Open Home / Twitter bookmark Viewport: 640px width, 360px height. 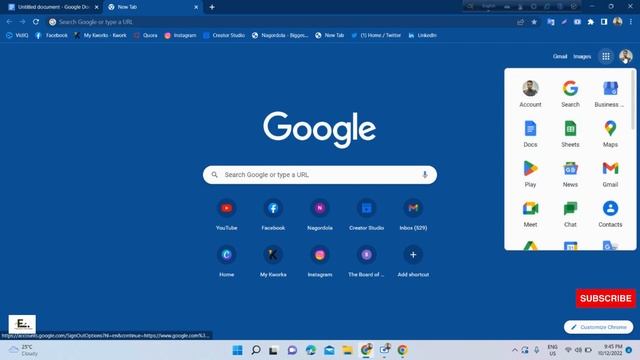coord(376,36)
